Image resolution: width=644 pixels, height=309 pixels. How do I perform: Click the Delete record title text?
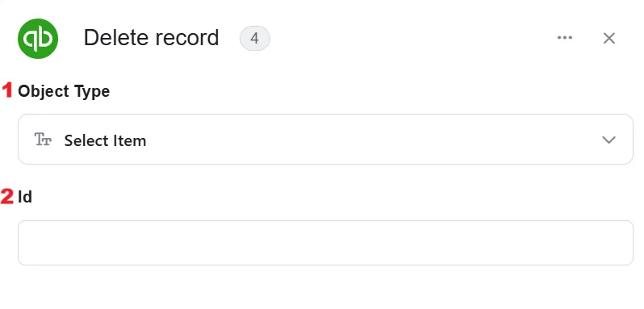[151, 38]
